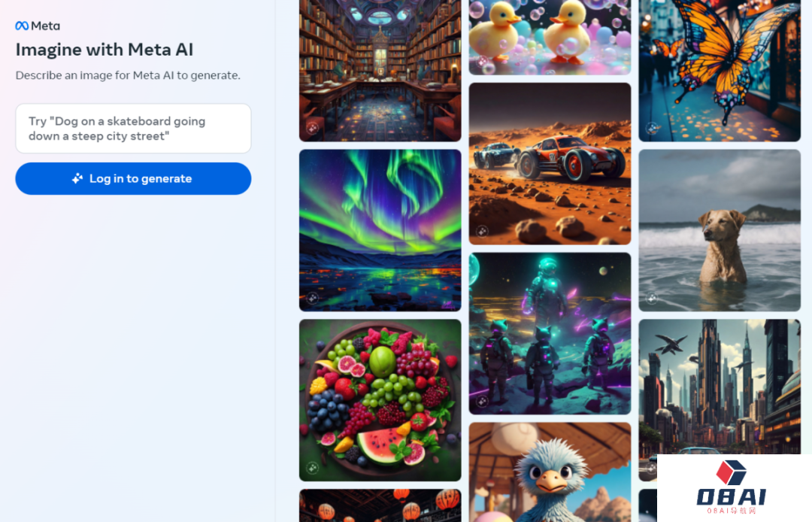Open the northern lights aurora thumbnail

(x=380, y=230)
